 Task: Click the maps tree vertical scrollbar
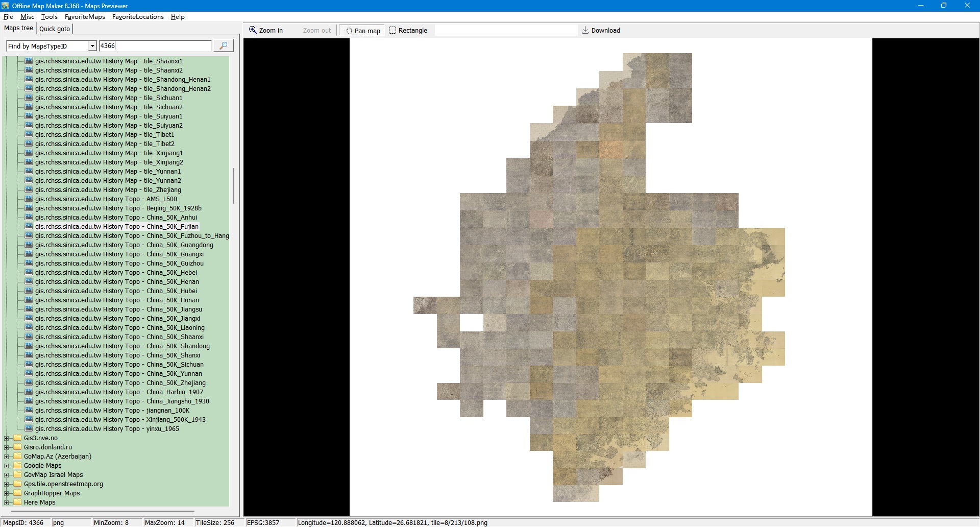pos(234,186)
